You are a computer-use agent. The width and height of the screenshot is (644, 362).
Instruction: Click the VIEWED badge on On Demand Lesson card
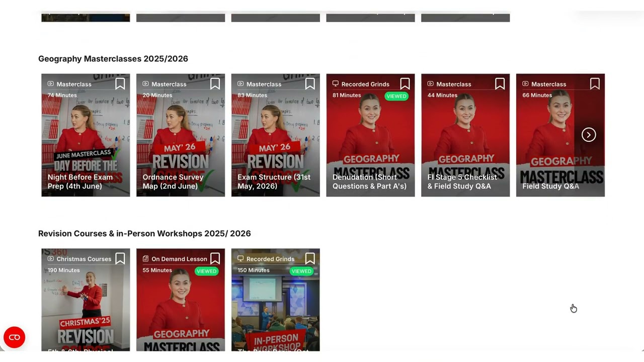(206, 271)
